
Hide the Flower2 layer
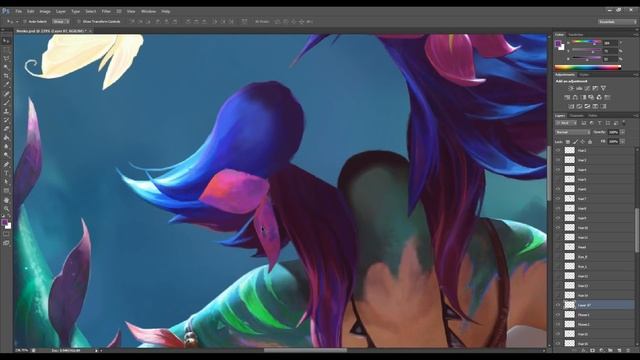coord(558,324)
